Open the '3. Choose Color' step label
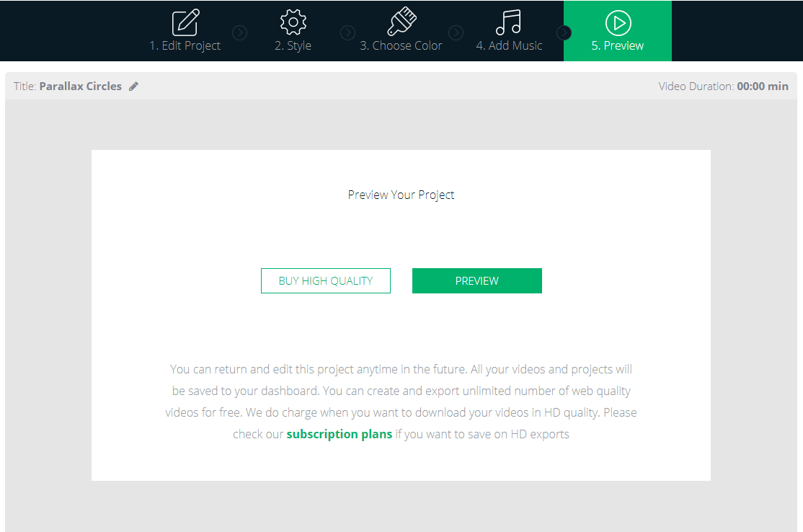Viewport: 803px width, 532px height. [401, 45]
